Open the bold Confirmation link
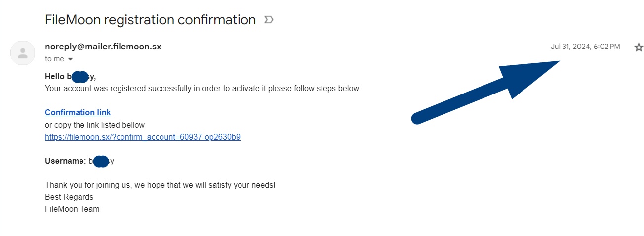The width and height of the screenshot is (644, 236). 78,112
